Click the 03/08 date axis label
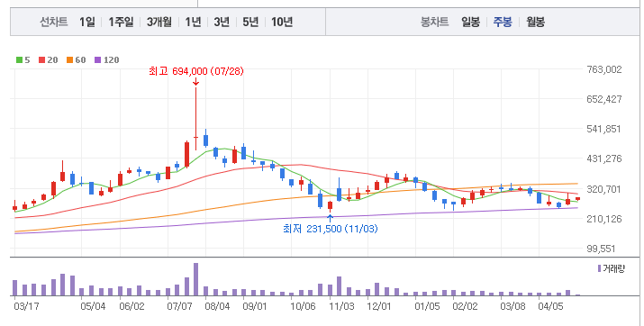The width and height of the screenshot is (644, 326). [512, 306]
